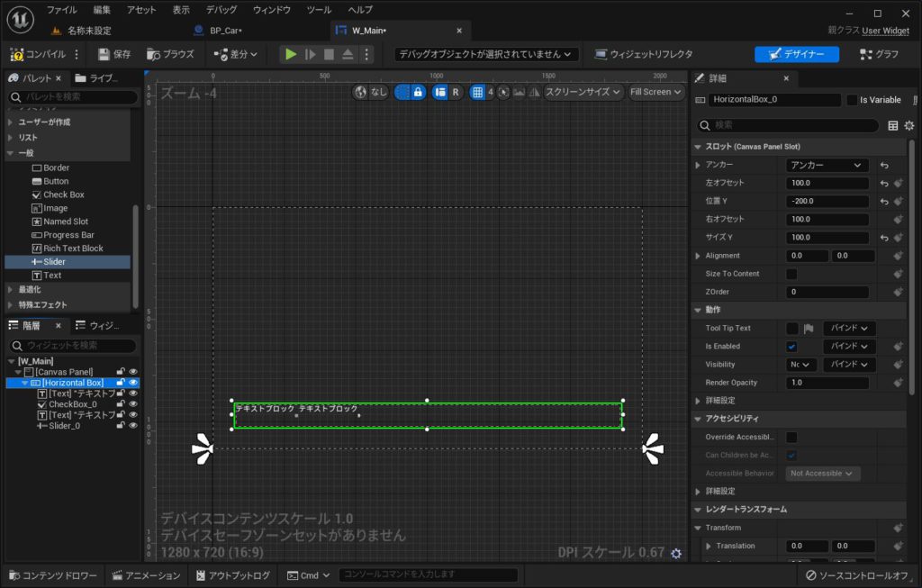Select the Rich Text Block palette item
Screen dimensions: 922x588
[67, 249]
